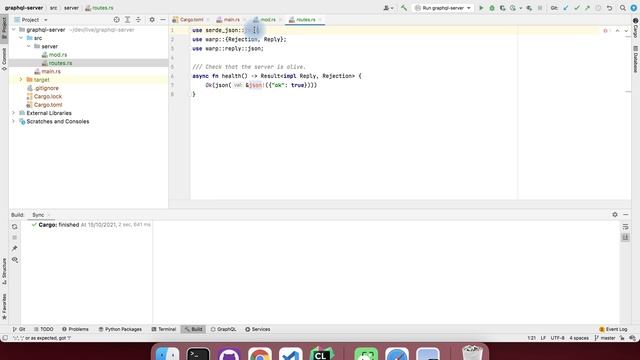Hide the Project panel with minus icon
Viewport: 640px width, 360px height.
click(x=162, y=20)
